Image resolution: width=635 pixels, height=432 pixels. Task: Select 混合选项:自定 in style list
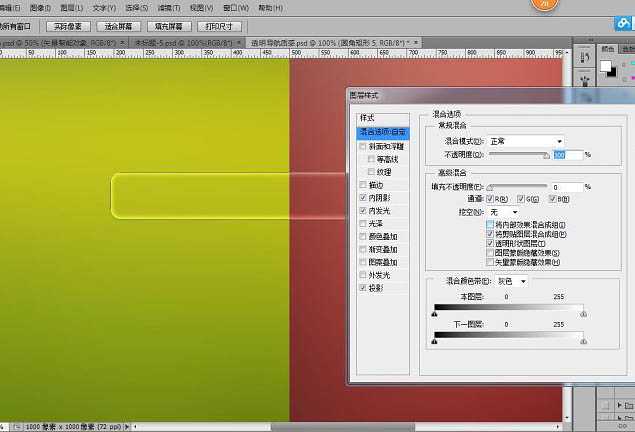point(383,132)
